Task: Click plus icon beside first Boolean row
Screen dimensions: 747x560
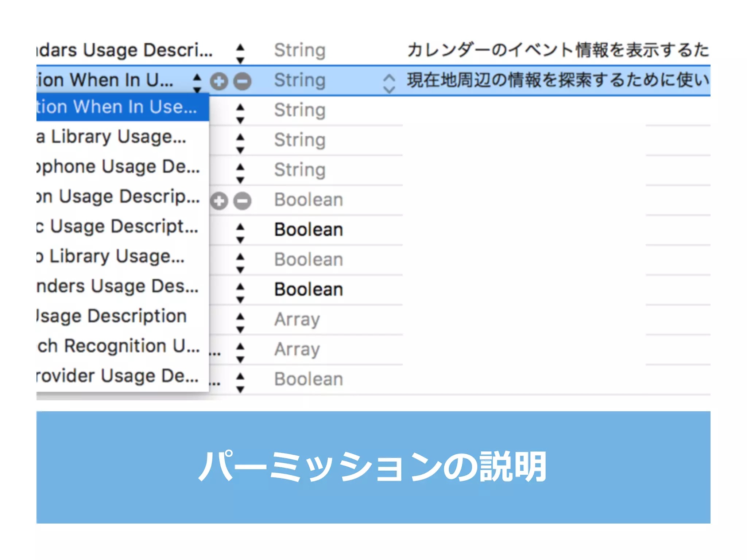Action: 219,201
